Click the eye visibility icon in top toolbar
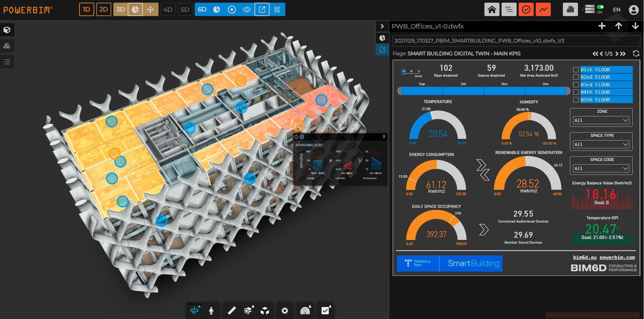The image size is (644, 319). [247, 9]
